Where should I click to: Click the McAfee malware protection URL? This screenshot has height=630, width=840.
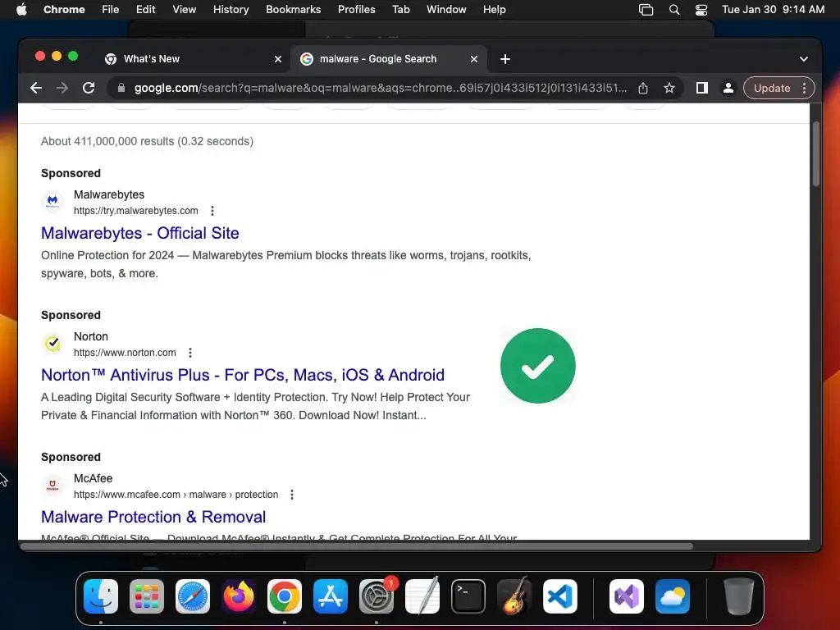pos(176,495)
